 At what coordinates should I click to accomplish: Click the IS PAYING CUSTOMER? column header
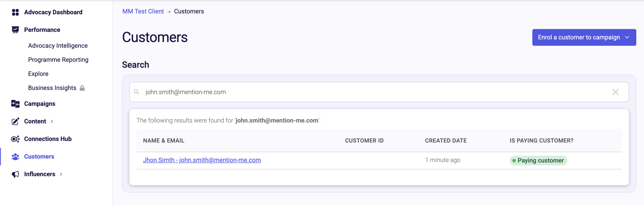(x=542, y=141)
